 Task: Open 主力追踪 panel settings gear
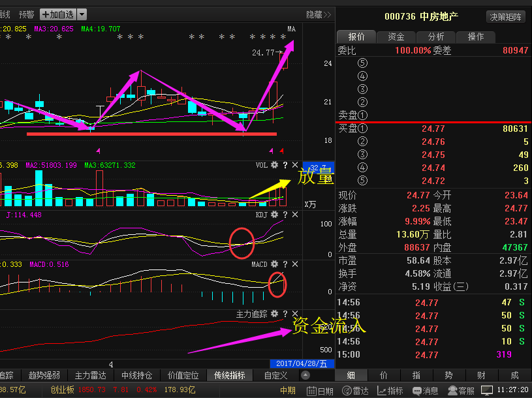[x=274, y=314]
